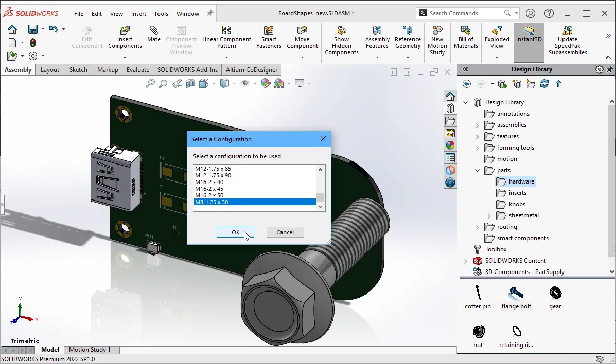Open the Assembly Features dropdown
616x364 pixels.
pyautogui.click(x=377, y=57)
